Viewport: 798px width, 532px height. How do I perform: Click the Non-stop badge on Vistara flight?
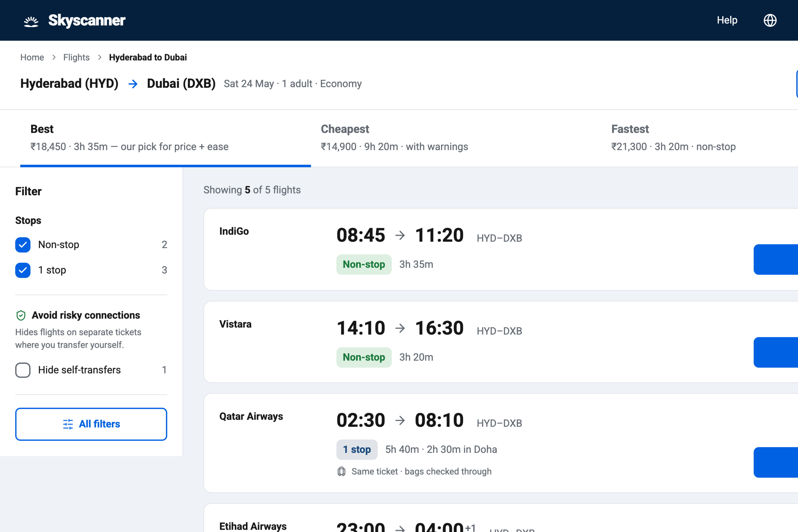pyautogui.click(x=364, y=357)
